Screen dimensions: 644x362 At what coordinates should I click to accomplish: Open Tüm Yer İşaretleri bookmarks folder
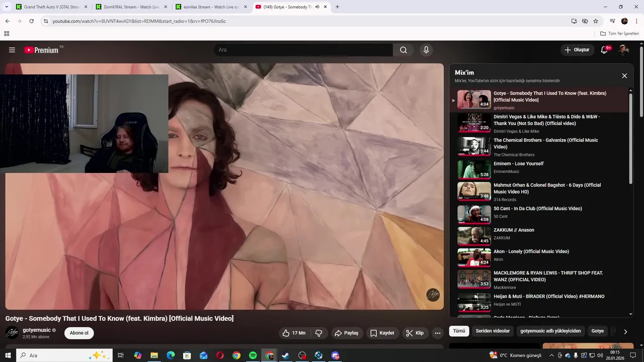point(620,34)
